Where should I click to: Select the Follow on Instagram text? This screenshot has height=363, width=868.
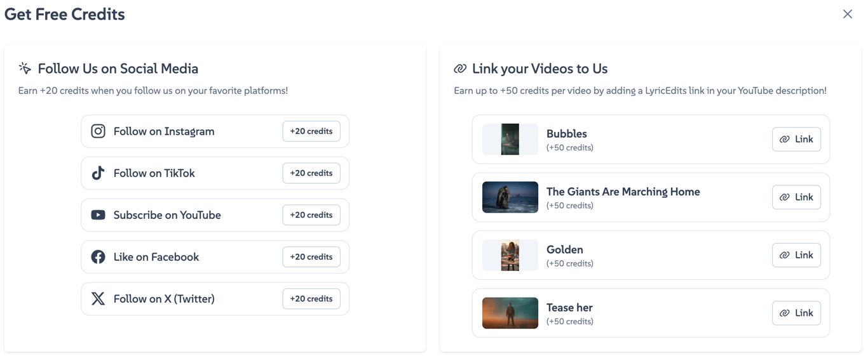coord(164,131)
